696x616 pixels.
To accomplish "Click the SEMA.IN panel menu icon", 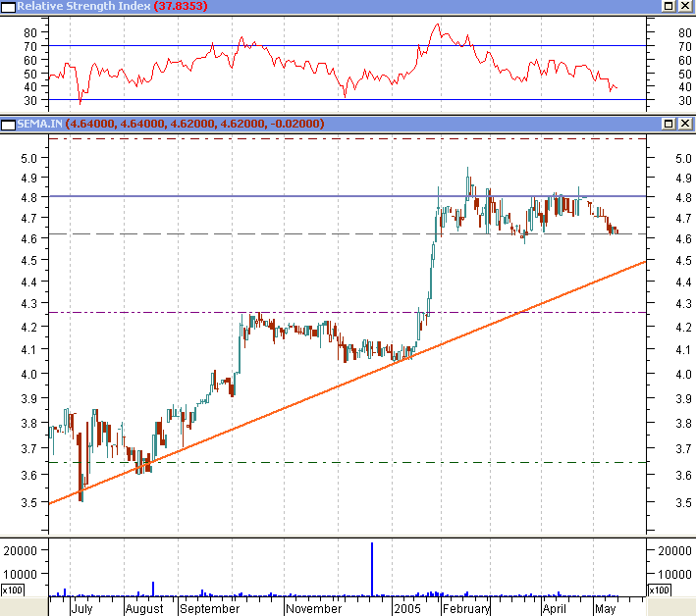I will click(8, 125).
